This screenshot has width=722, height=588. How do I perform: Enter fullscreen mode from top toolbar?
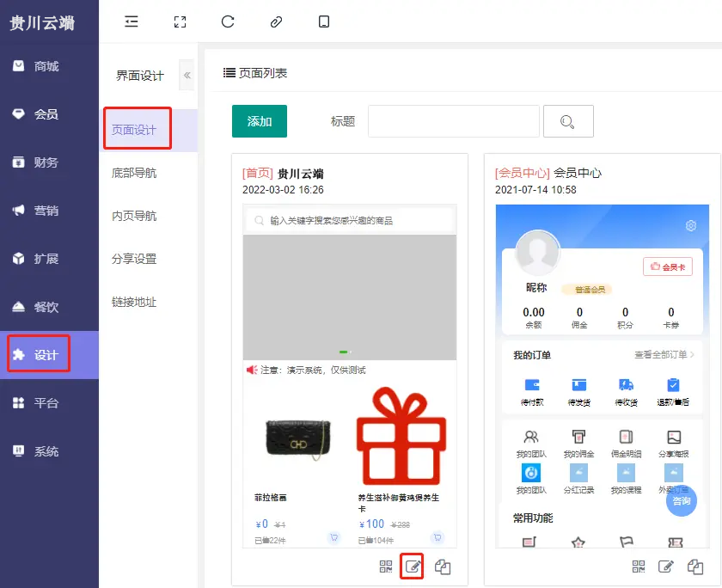(180, 21)
